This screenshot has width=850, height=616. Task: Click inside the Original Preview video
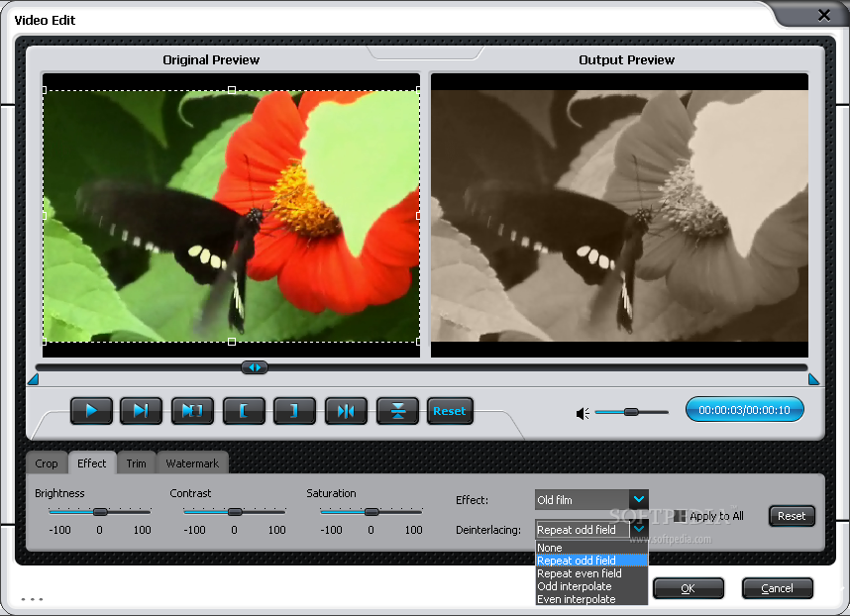(231, 215)
